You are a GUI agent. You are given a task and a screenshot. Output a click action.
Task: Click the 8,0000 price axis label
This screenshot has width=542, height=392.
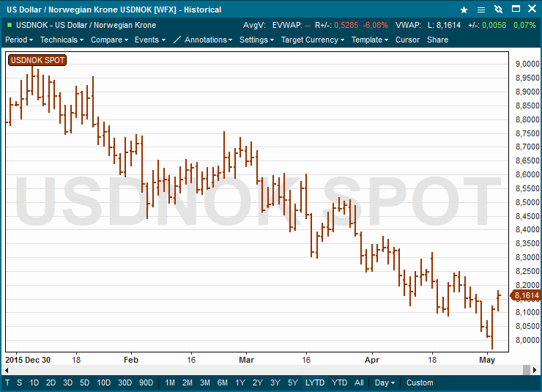527,340
